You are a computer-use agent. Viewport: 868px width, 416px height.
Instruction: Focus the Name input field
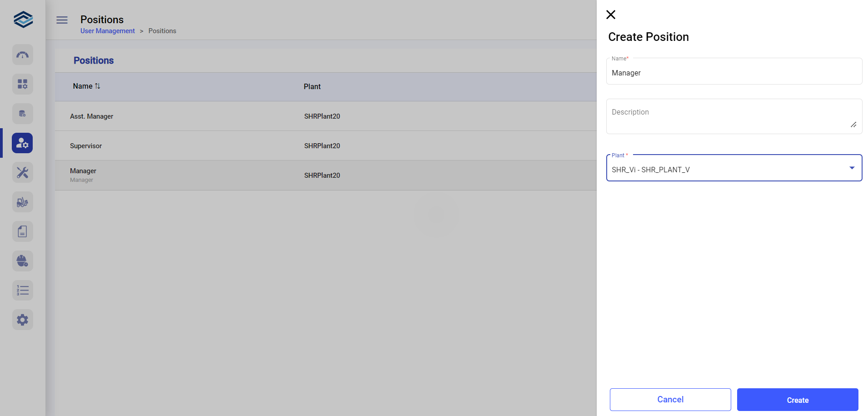pos(733,73)
